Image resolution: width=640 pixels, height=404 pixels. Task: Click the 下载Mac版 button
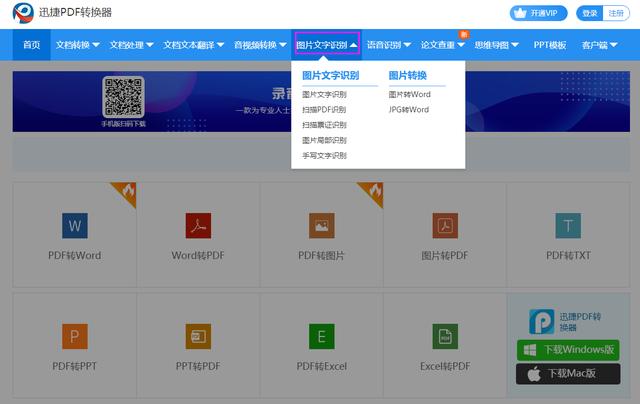pos(568,374)
